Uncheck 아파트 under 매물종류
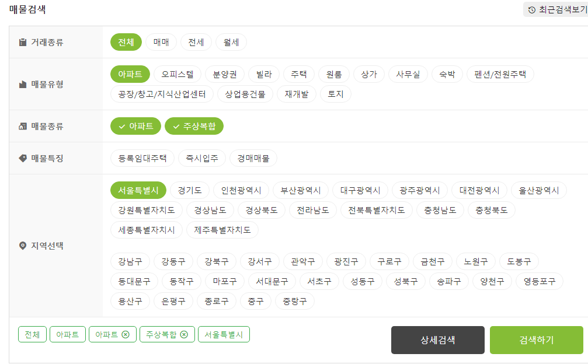The image size is (588, 364). point(135,126)
